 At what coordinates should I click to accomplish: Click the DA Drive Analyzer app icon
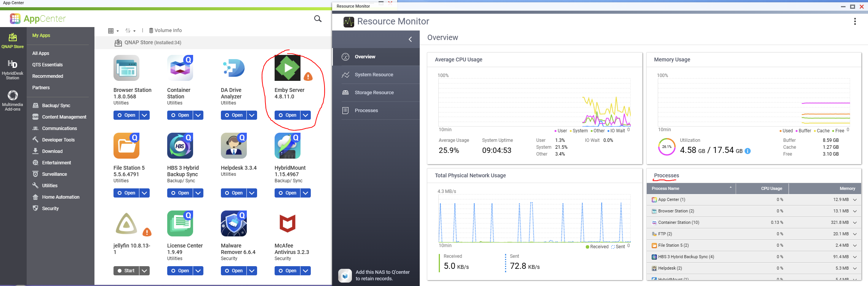pos(234,68)
